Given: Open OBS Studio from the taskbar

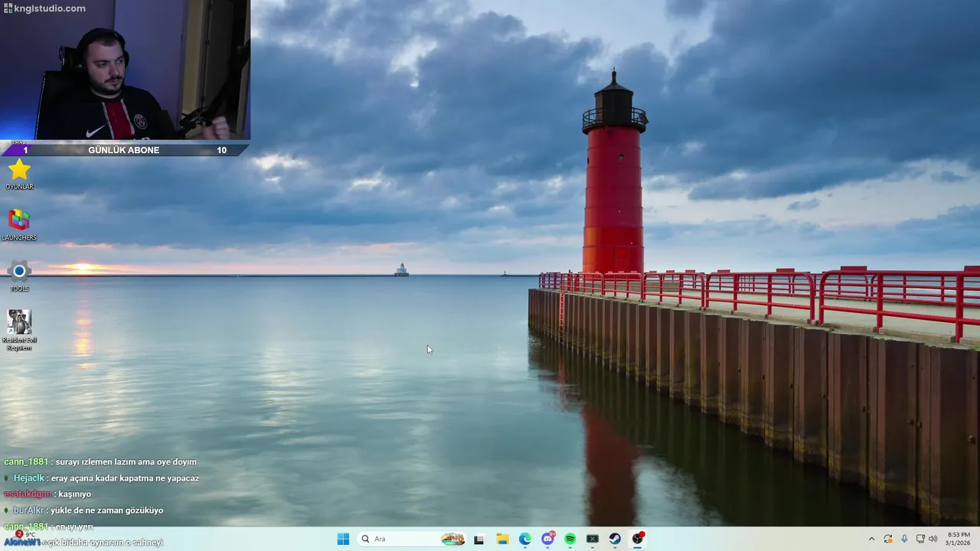Looking at the screenshot, I should pos(637,539).
